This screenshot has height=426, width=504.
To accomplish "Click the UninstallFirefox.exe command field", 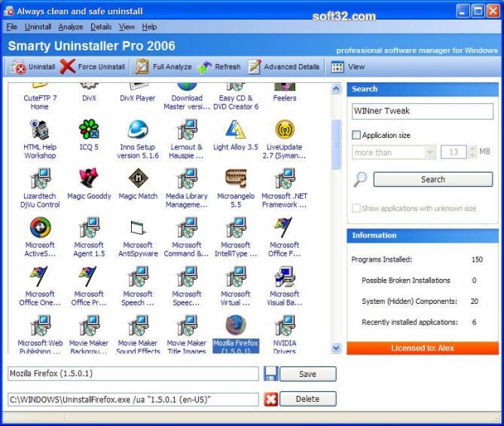I will (x=133, y=400).
